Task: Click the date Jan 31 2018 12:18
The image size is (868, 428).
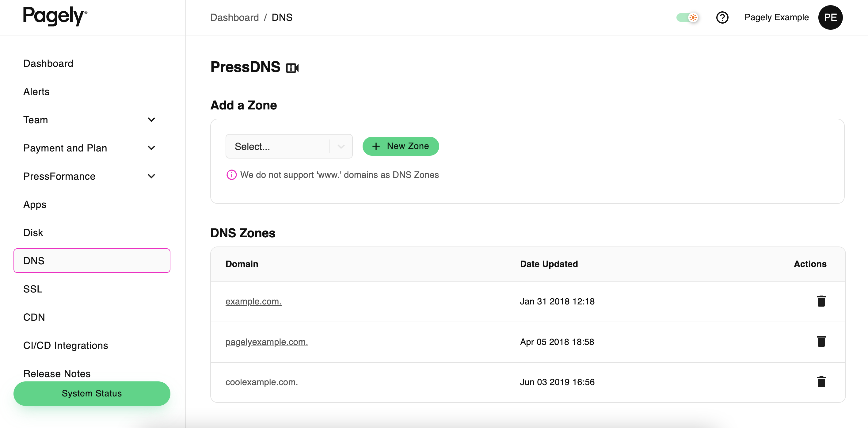Action: pyautogui.click(x=557, y=301)
